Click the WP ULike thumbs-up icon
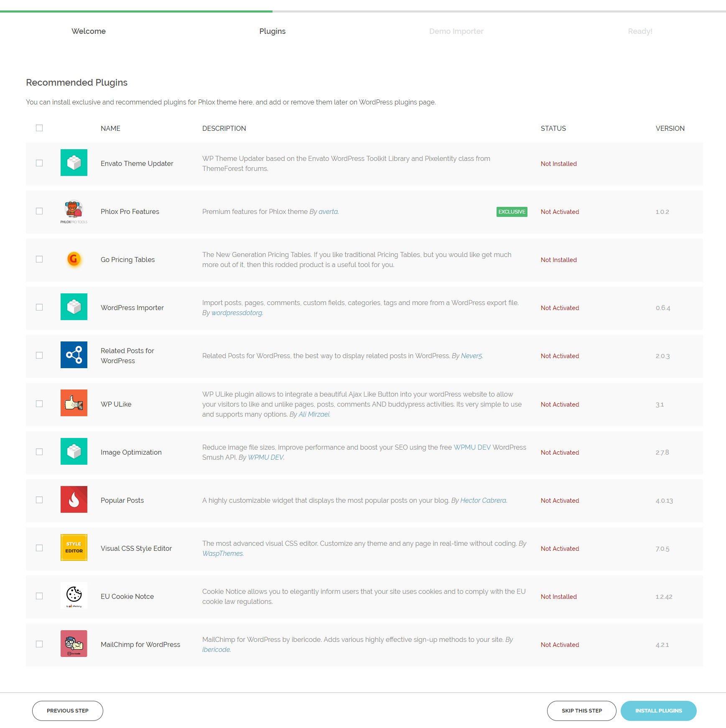The image size is (726, 728). pos(74,403)
